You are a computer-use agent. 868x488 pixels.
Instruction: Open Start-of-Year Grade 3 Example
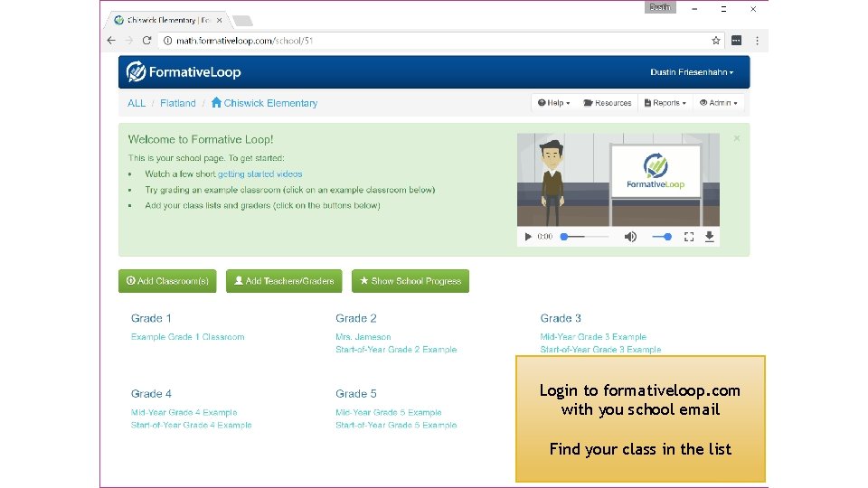point(600,349)
